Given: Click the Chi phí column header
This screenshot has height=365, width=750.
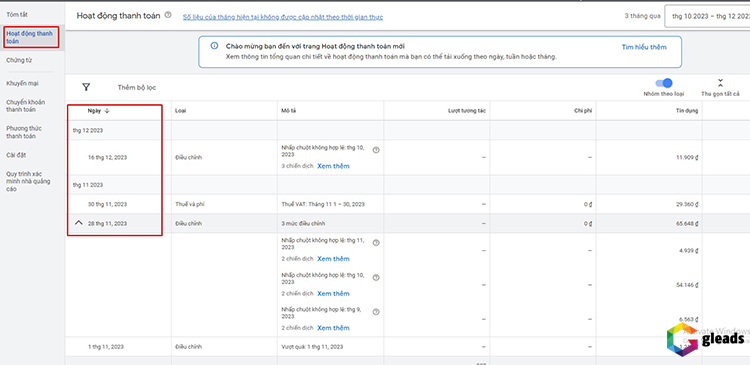Looking at the screenshot, I should pyautogui.click(x=583, y=111).
